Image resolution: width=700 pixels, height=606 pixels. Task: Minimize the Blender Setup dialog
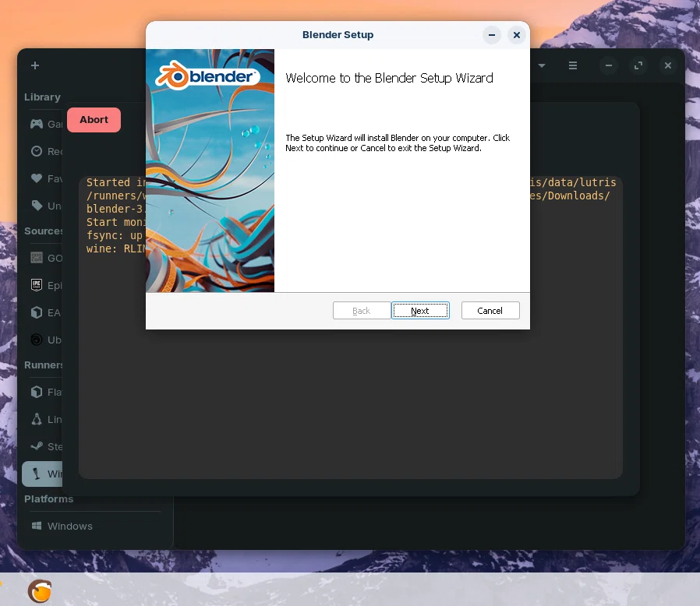tap(492, 35)
